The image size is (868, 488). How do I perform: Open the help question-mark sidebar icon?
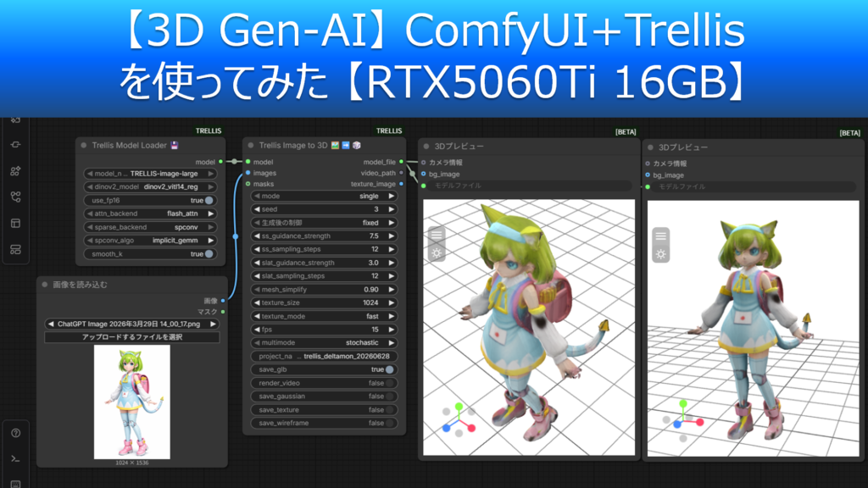15,433
